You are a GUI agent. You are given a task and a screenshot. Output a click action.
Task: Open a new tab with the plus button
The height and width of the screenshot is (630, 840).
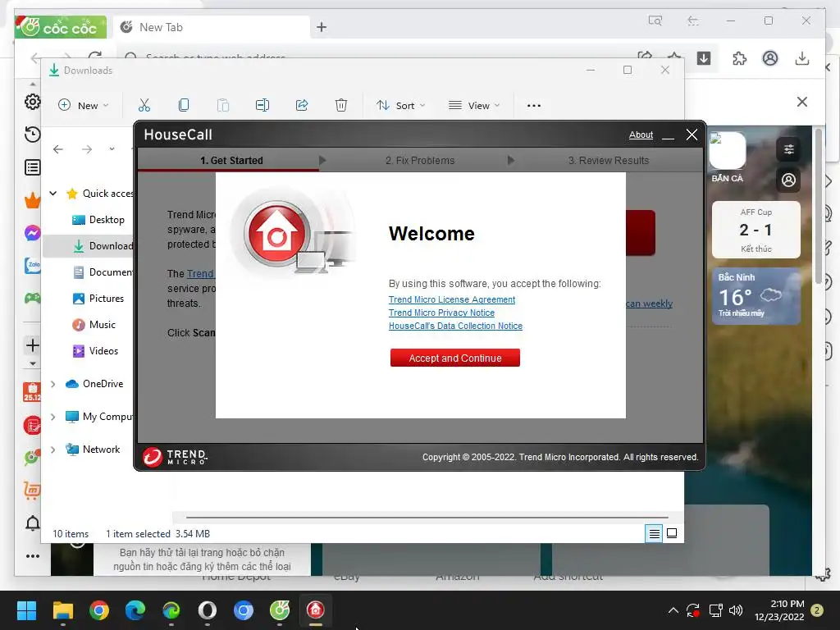pyautogui.click(x=322, y=27)
